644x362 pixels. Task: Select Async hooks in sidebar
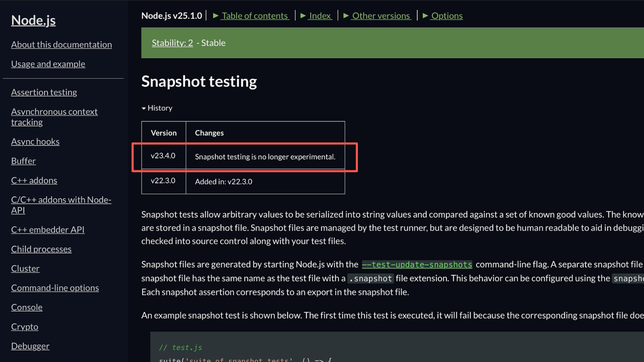35,142
